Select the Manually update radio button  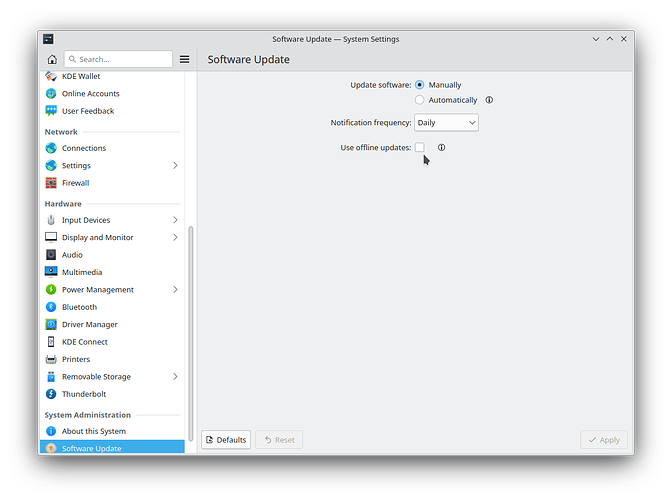tap(420, 85)
